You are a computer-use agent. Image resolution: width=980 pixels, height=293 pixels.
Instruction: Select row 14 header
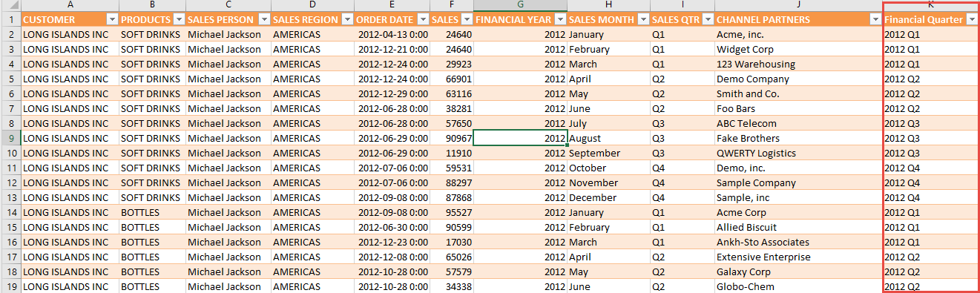click(10, 212)
